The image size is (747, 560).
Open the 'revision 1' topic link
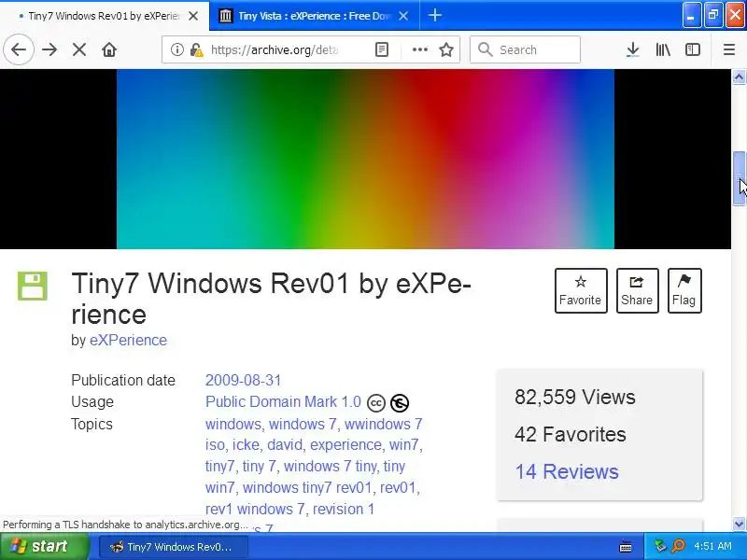click(x=343, y=509)
